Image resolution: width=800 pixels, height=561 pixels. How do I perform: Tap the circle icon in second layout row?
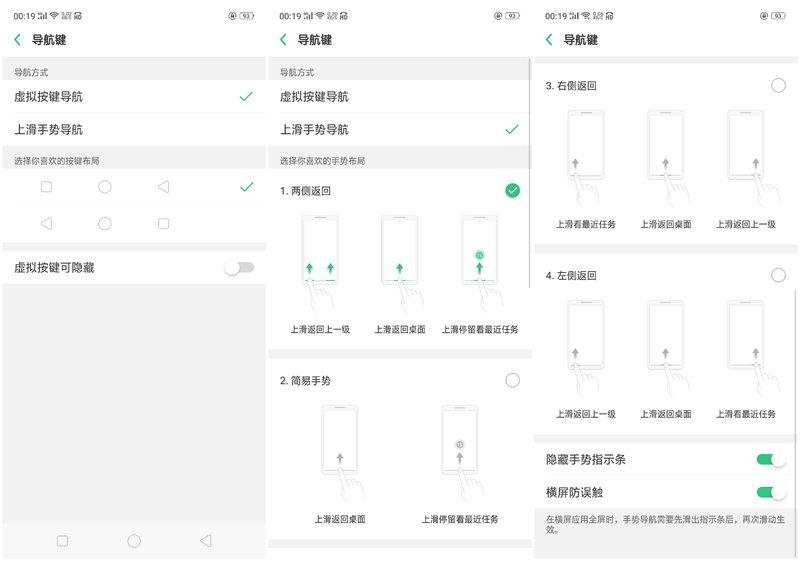click(105, 223)
